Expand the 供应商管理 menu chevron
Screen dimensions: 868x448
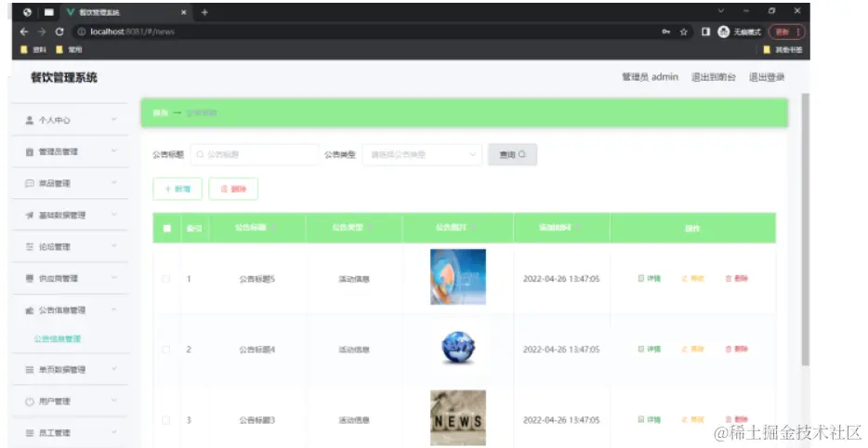114,277
